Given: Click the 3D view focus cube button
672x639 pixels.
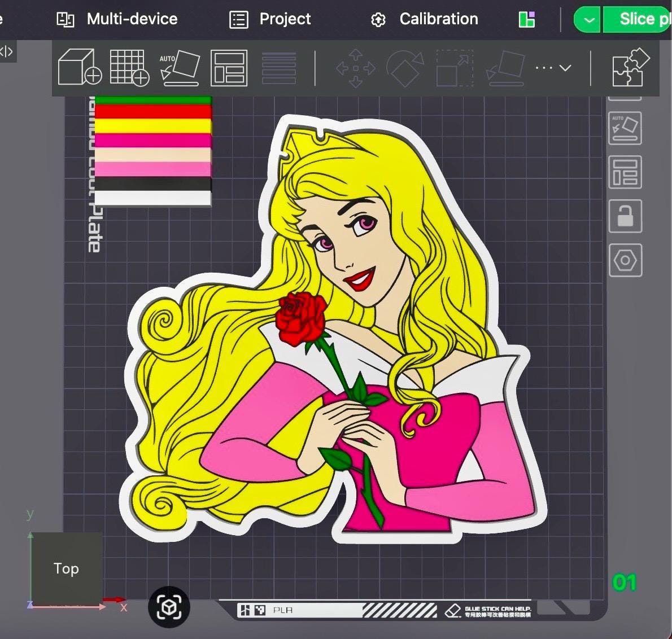Looking at the screenshot, I should tap(169, 607).
